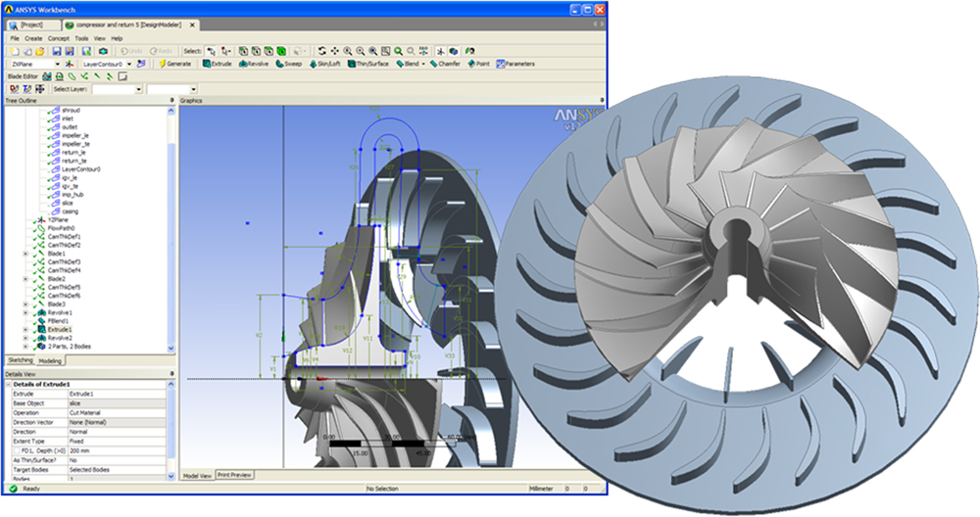Click the red D sketch icon above Tree Outline
The image size is (980, 517).
(x=15, y=89)
